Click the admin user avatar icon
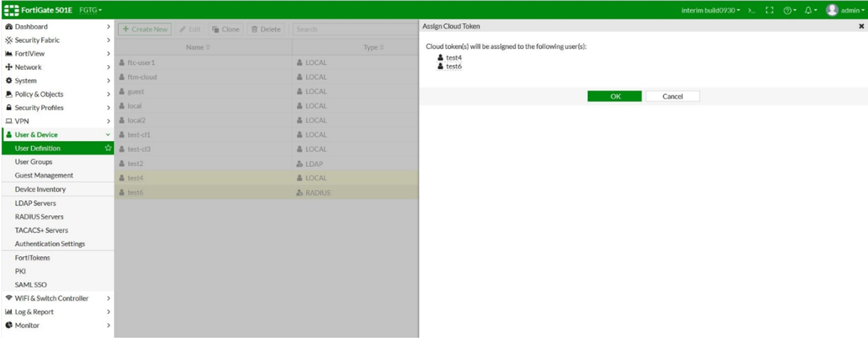Screen dimensions: 868x341 (x=832, y=11)
